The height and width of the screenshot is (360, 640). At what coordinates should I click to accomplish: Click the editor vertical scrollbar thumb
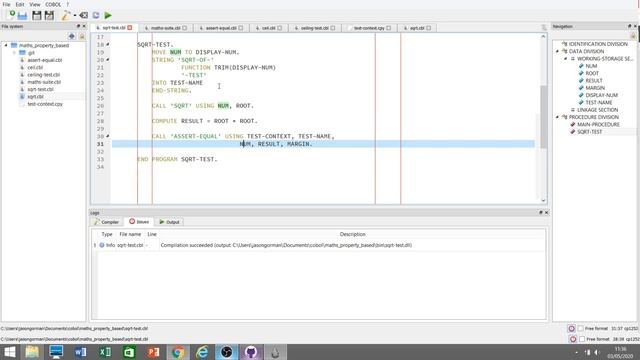pyautogui.click(x=543, y=117)
